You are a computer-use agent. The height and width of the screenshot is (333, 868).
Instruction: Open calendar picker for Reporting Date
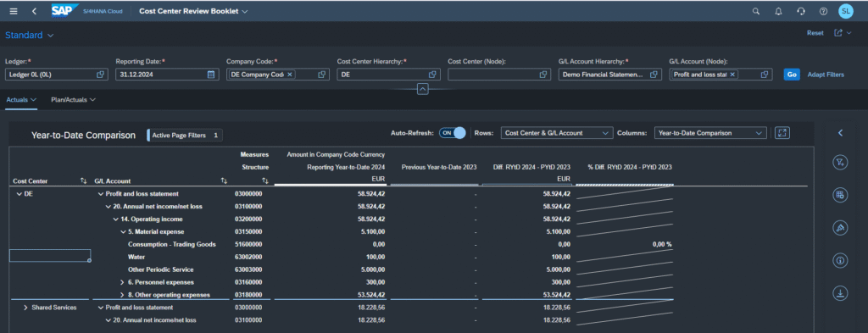pos(211,74)
